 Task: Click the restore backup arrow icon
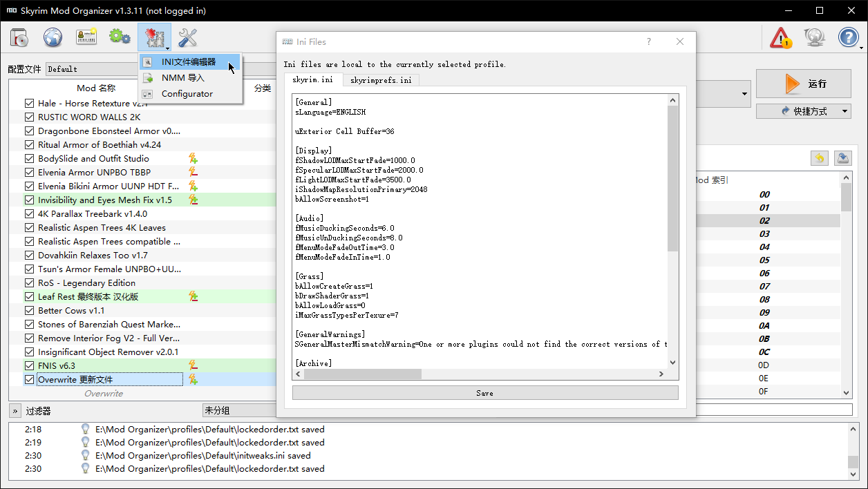[x=820, y=158]
